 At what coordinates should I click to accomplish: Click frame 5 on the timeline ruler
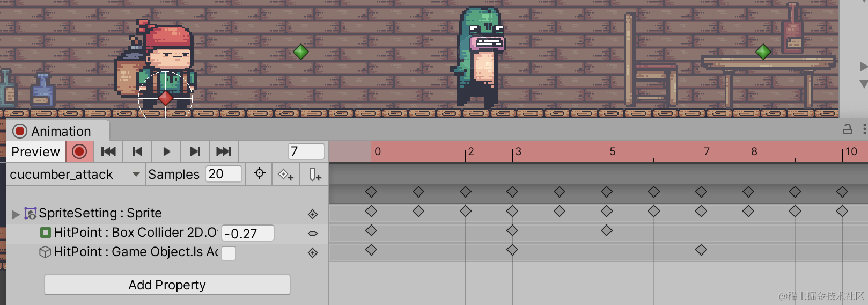pyautogui.click(x=612, y=151)
